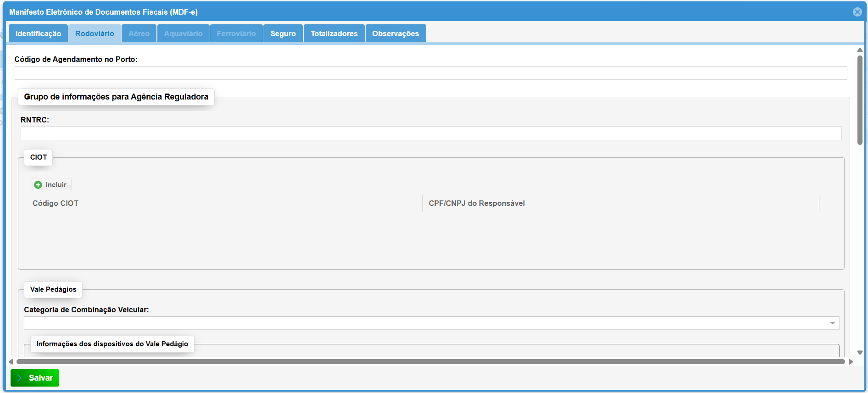Open the Ferroviário tab
This screenshot has height=393, width=868.
point(236,33)
